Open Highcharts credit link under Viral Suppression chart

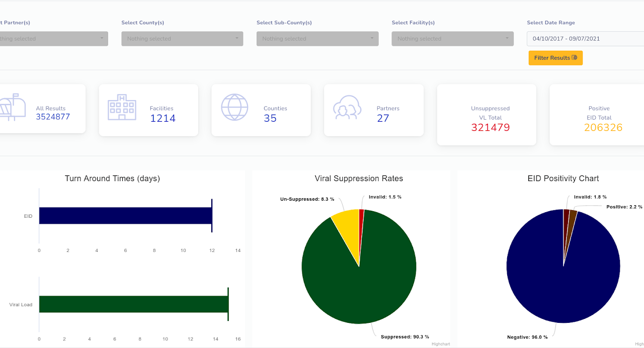coord(441,344)
